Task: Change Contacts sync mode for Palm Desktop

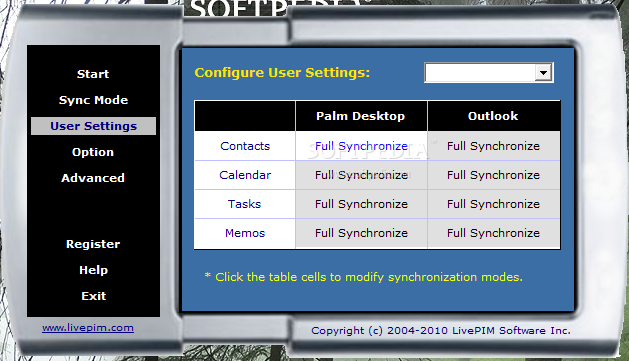Action: (361, 146)
